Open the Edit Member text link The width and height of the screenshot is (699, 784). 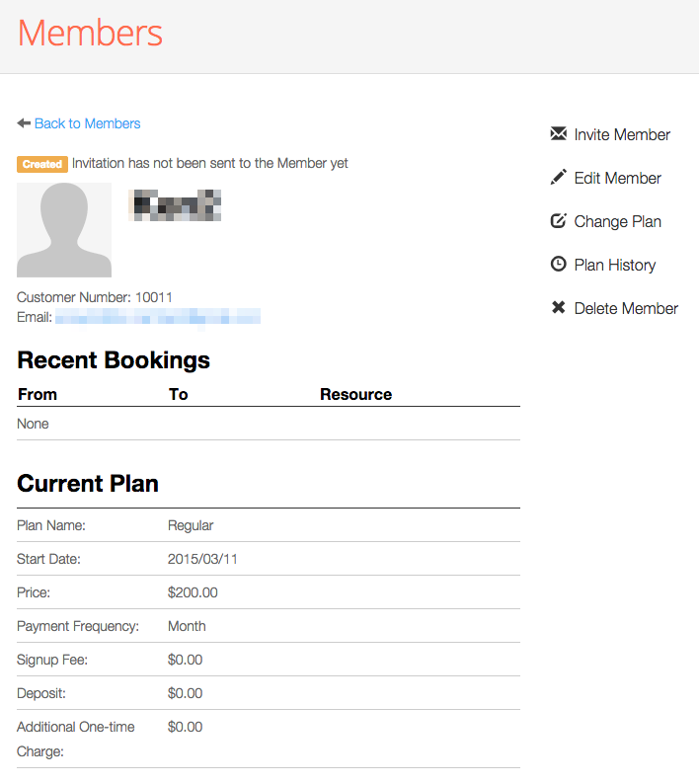point(617,178)
